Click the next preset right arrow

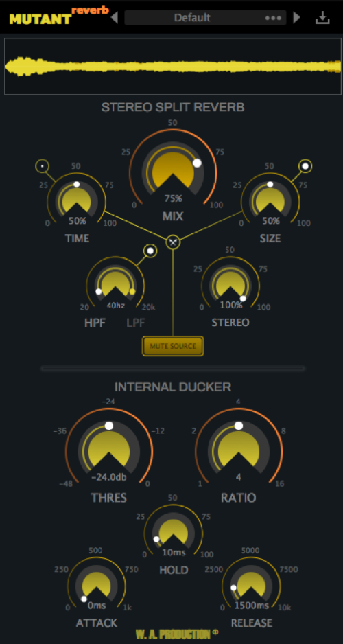(296, 18)
